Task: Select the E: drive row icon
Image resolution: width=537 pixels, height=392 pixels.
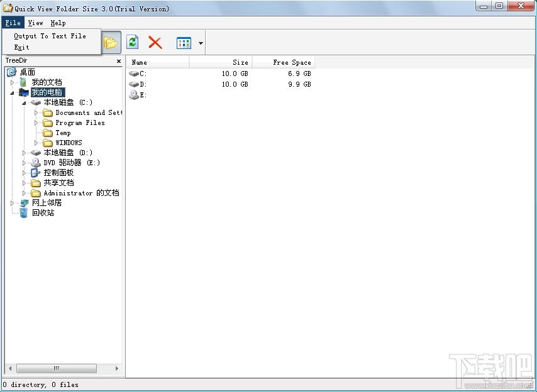Action: (x=133, y=95)
